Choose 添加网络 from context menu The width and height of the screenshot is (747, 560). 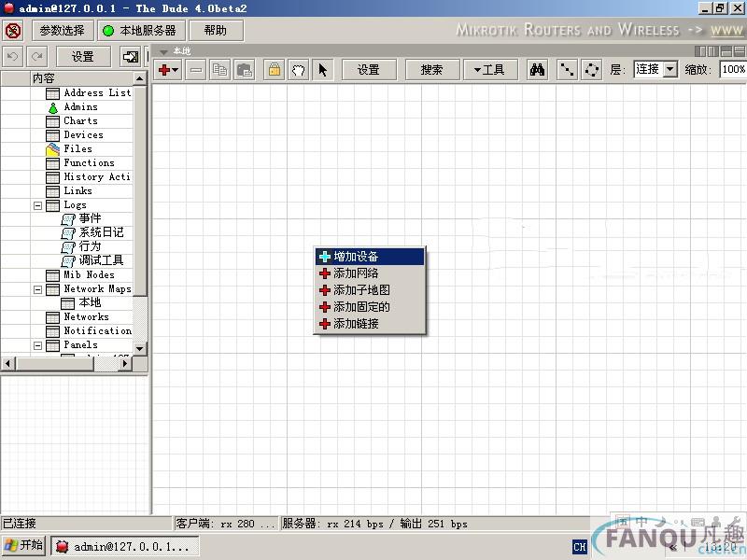tap(370, 273)
